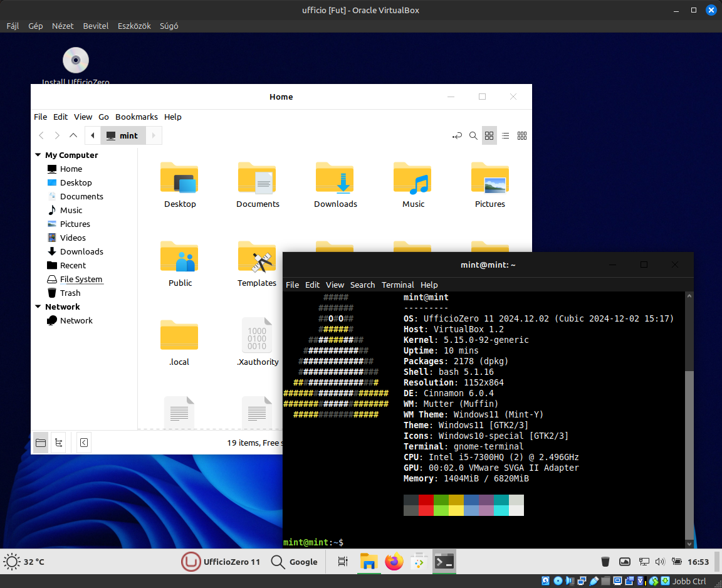Click the Google search launcher

point(294,562)
